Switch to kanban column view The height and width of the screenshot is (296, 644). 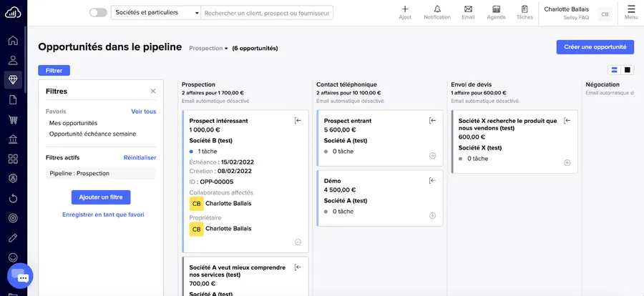tap(614, 70)
